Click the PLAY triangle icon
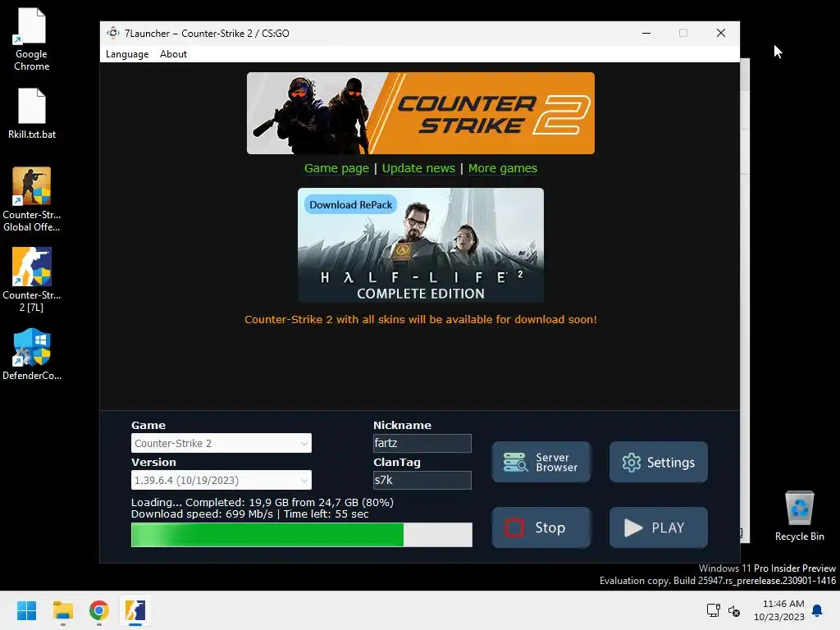The width and height of the screenshot is (840, 630). (x=632, y=527)
